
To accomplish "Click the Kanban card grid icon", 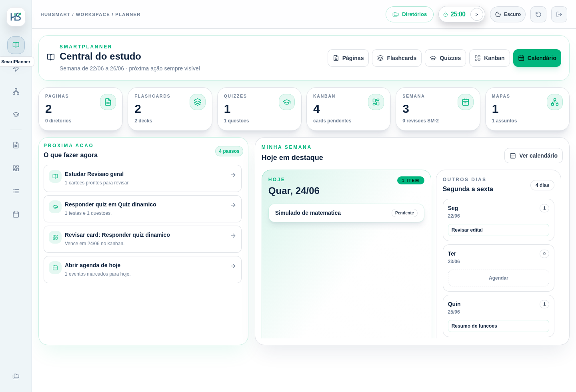I will pyautogui.click(x=376, y=102).
